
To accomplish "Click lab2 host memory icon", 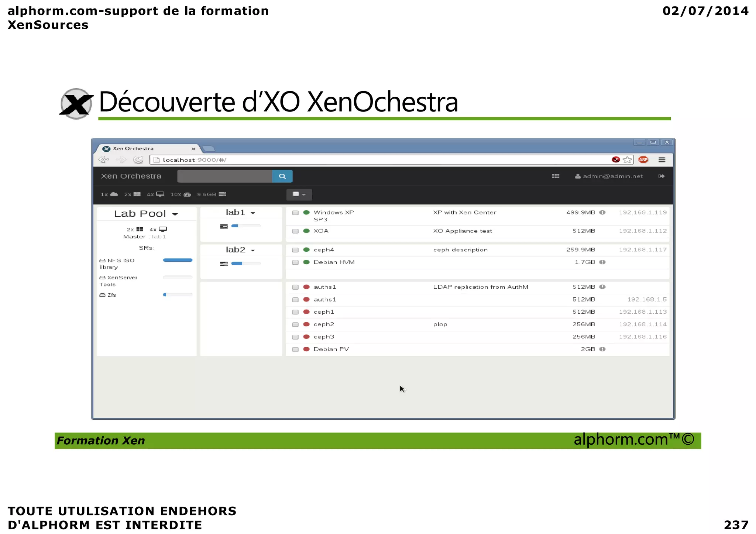I will click(224, 264).
